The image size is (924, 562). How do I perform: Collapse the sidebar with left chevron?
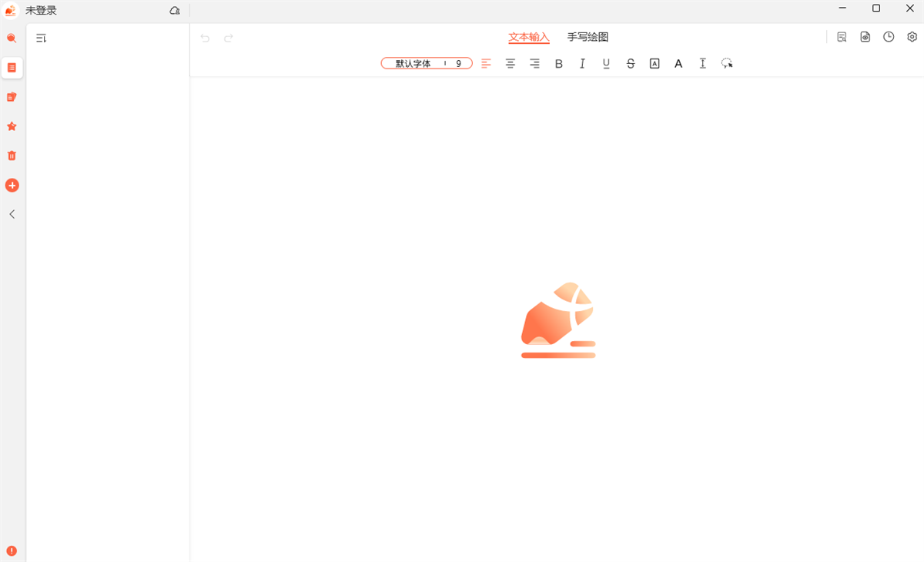12,214
